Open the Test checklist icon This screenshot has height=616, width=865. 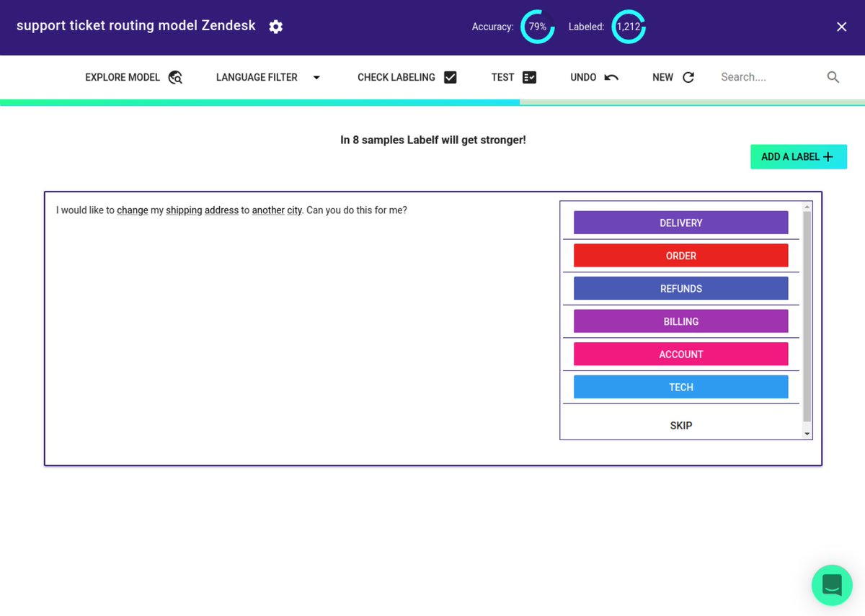click(530, 77)
